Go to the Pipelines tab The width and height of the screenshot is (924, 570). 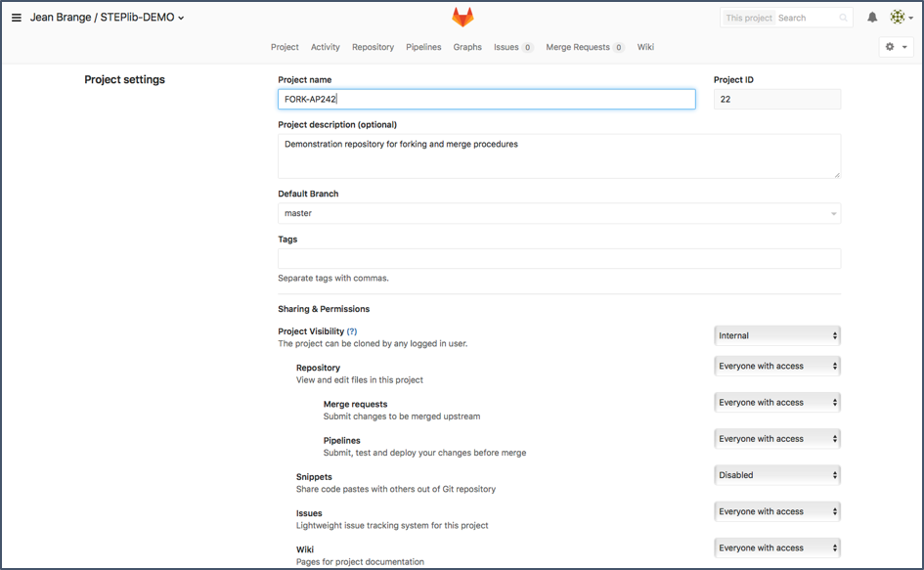click(x=423, y=47)
